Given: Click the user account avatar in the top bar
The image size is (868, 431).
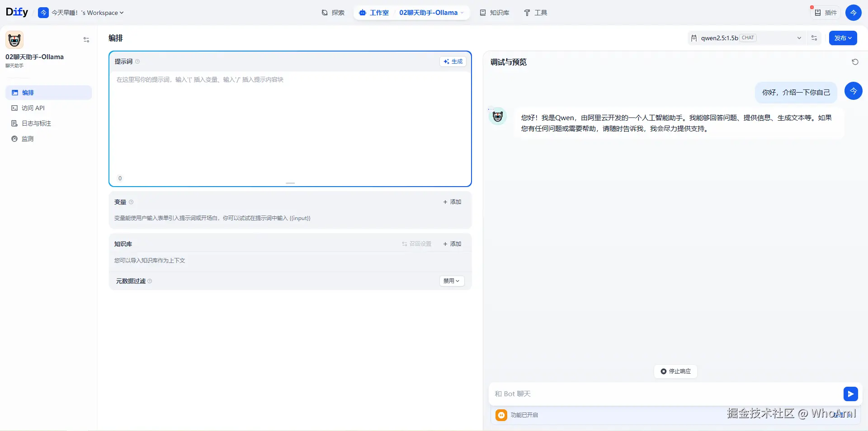Looking at the screenshot, I should [x=853, y=13].
